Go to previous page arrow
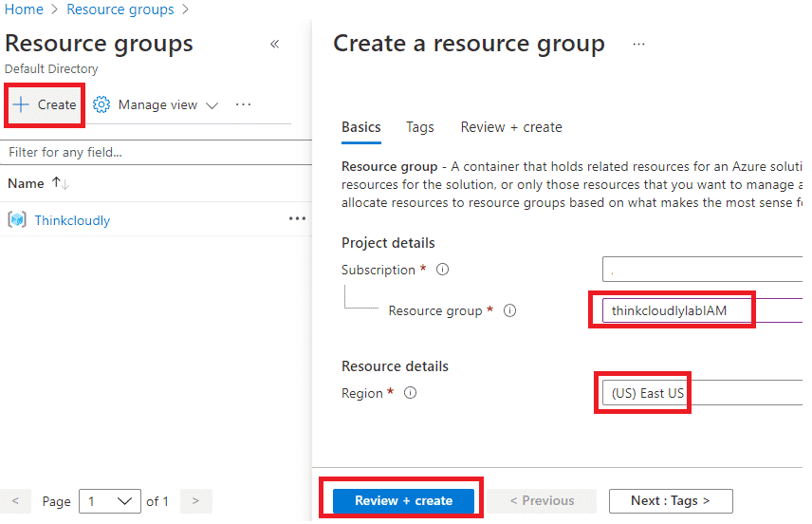 point(15,501)
